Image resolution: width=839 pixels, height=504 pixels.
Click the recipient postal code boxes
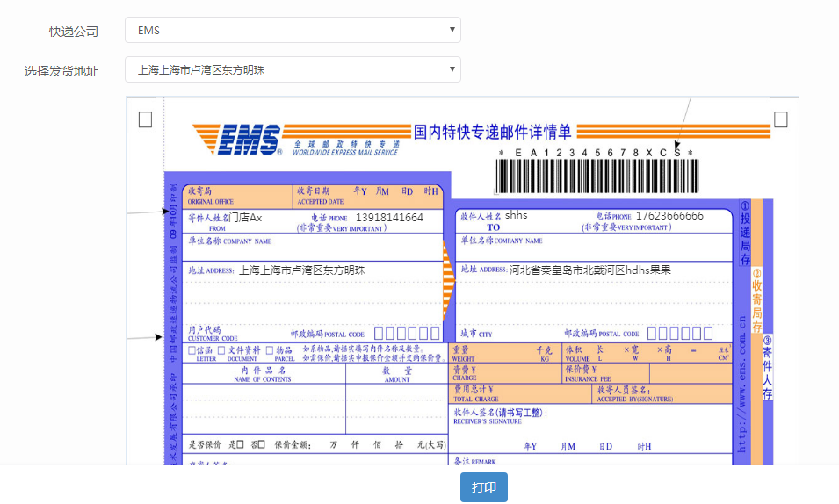tap(680, 334)
